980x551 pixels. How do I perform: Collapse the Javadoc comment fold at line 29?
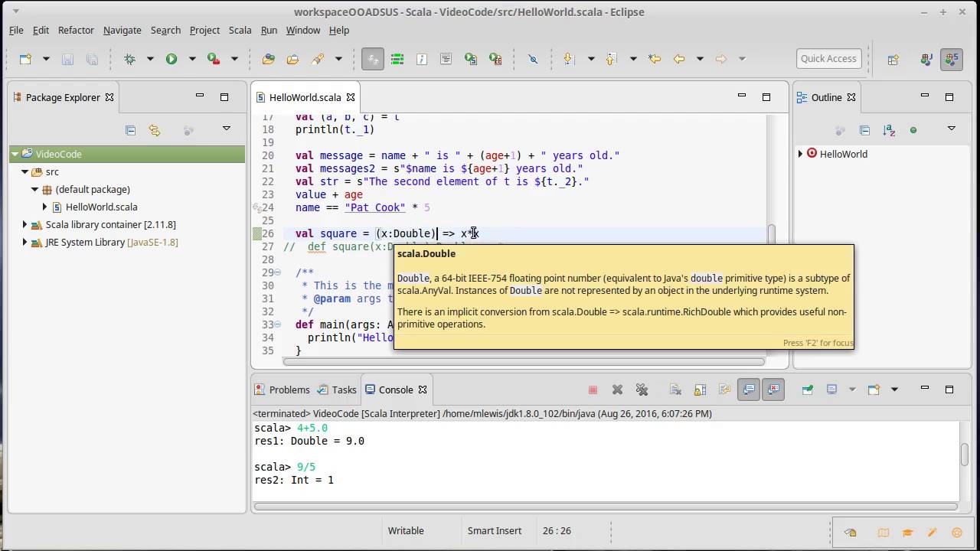click(278, 272)
